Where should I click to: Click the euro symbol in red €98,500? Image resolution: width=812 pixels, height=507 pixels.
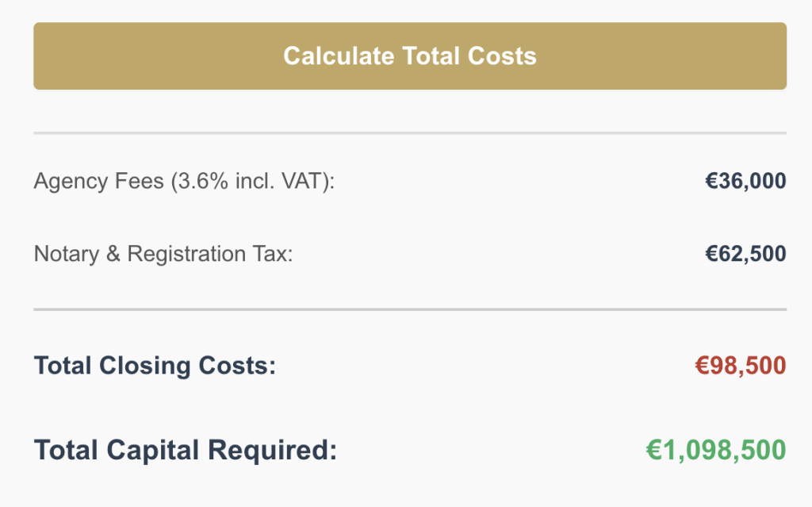[702, 366]
